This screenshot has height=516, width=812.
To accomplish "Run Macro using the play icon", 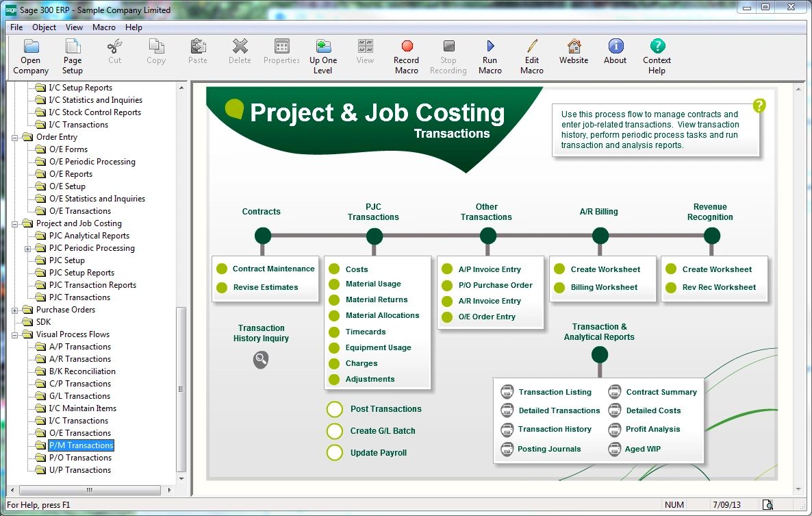I will tap(490, 47).
